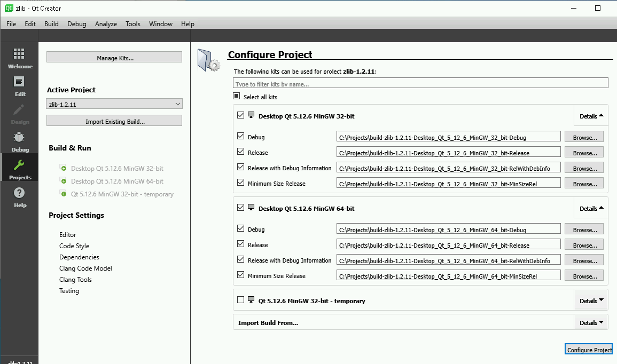Viewport: 617px width, 364px height.
Task: Switch to Debug mode
Action: [x=19, y=141]
